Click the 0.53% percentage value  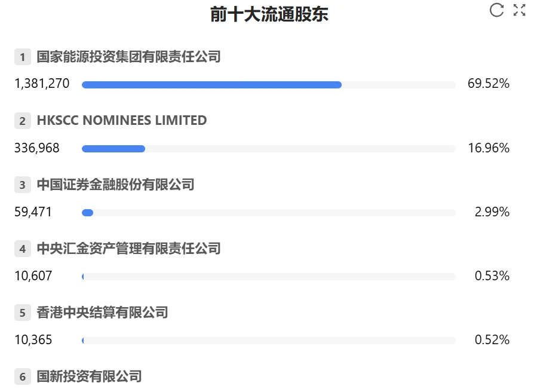click(492, 276)
